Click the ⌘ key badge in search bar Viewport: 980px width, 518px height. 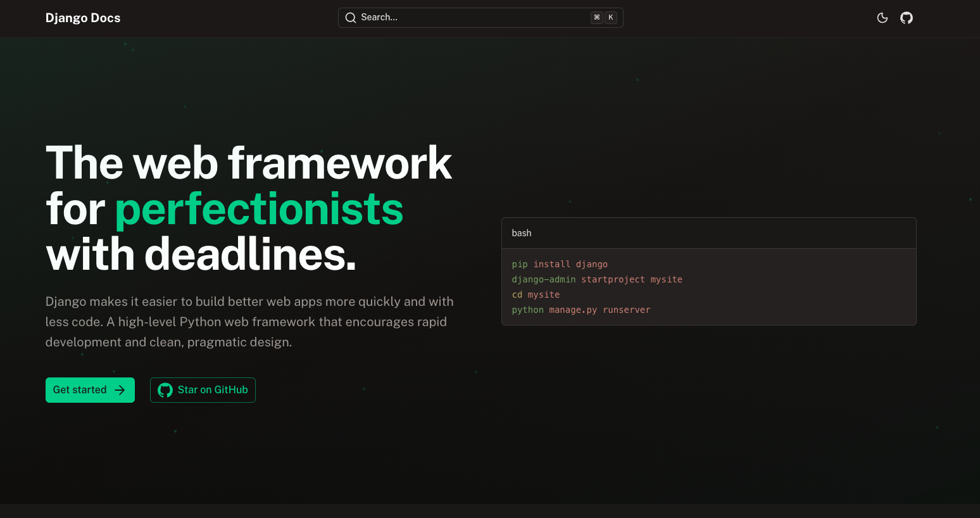pyautogui.click(x=596, y=17)
